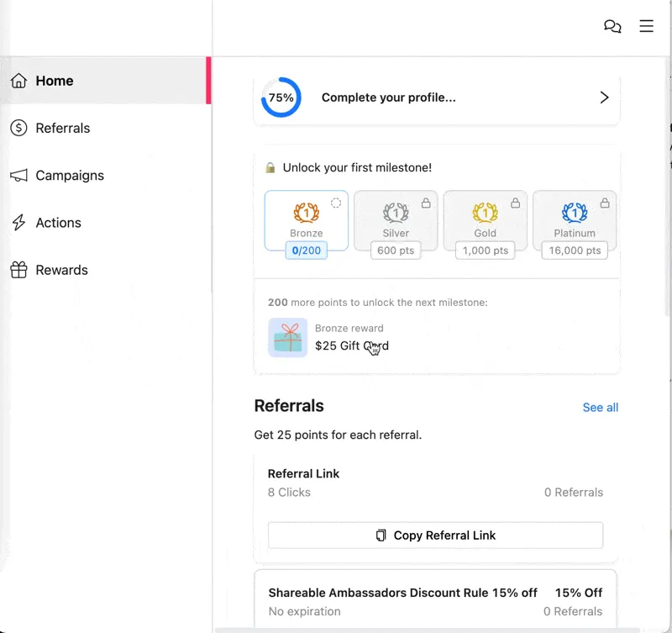This screenshot has height=633, width=672.
Task: Click the lock icon on Silver milestone
Action: [x=426, y=203]
